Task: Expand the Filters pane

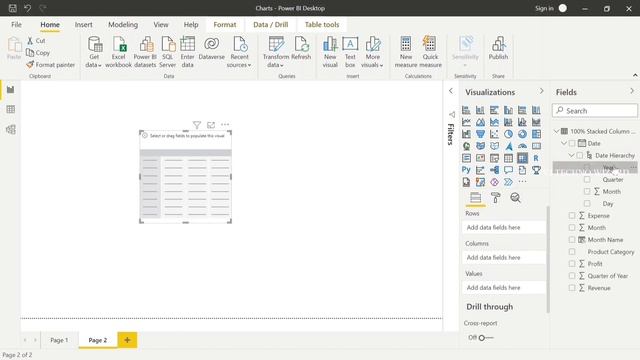Action: click(451, 91)
